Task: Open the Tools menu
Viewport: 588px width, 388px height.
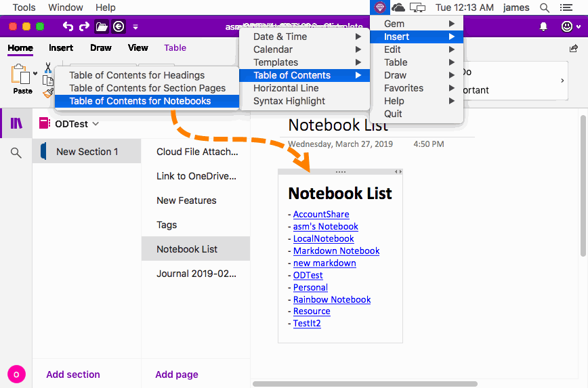Action: 24,7
